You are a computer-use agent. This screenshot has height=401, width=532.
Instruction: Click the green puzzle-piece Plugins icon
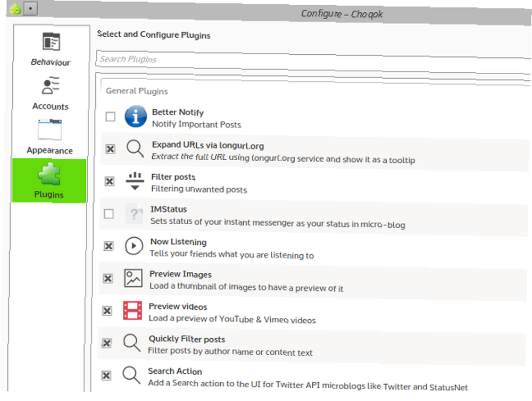49,174
